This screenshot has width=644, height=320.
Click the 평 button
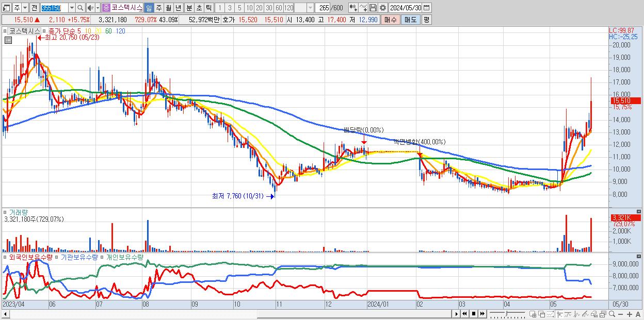coord(426,20)
